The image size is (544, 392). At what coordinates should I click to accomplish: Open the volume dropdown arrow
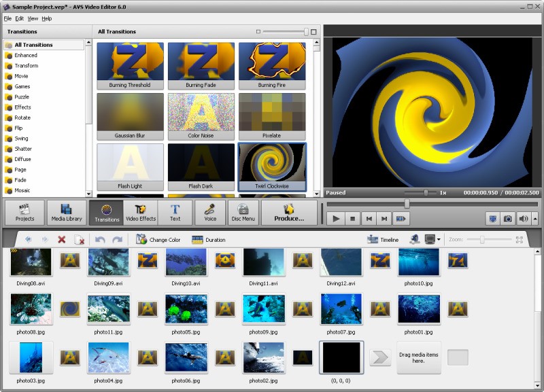536,219
